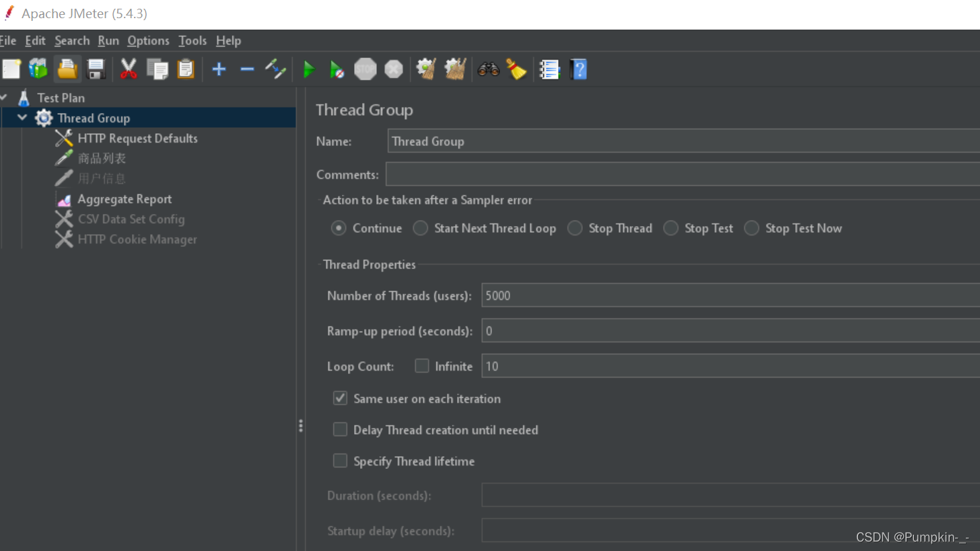Select the 商品列表 sampler in tree

pos(102,158)
